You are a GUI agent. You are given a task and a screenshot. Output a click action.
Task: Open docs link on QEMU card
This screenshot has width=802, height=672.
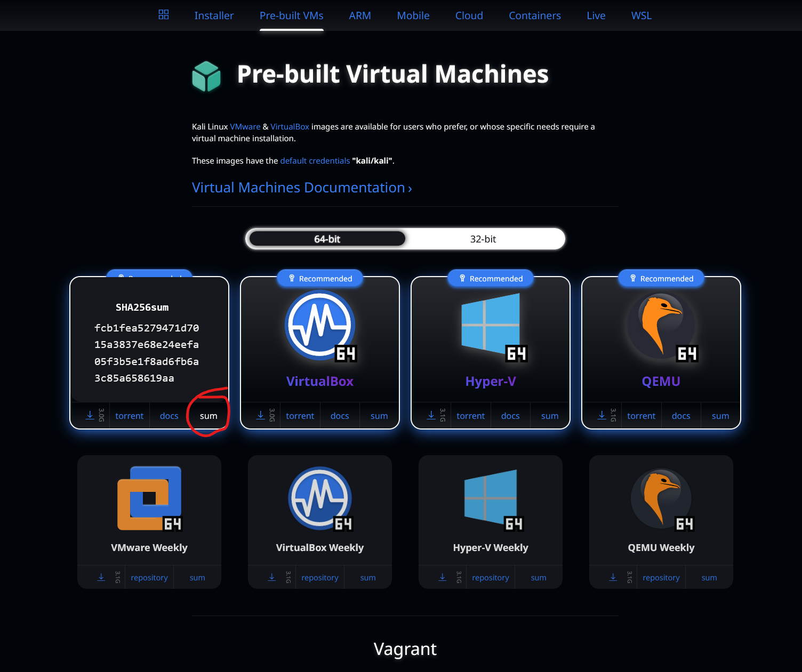click(681, 416)
